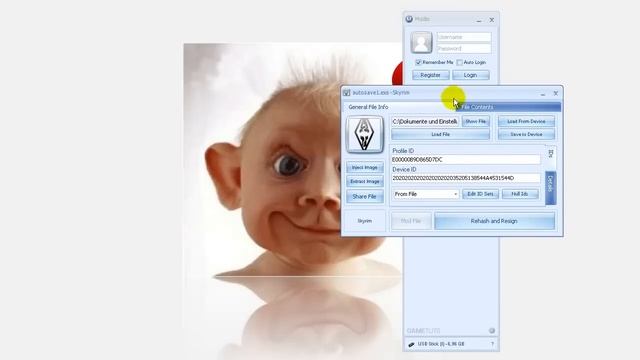The width and height of the screenshot is (640, 360).
Task: Open the From File dropdown
Action: (x=426, y=194)
